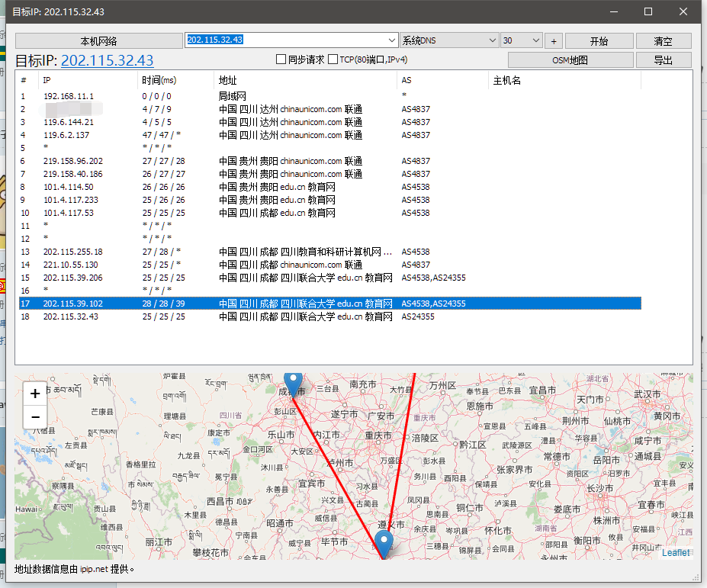Click the 重庆市 label on the map

378,435
